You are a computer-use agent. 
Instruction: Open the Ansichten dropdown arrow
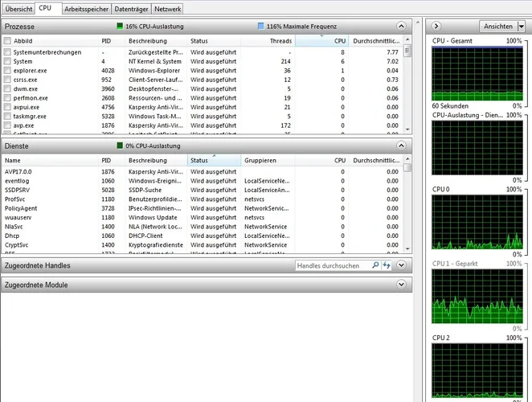pyautogui.click(x=521, y=27)
